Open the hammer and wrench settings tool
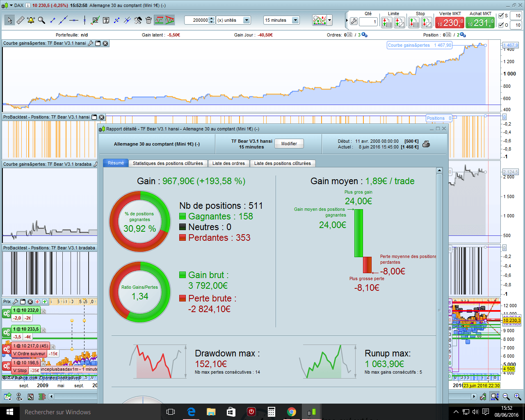This screenshot has width=525, height=420. coord(138,20)
